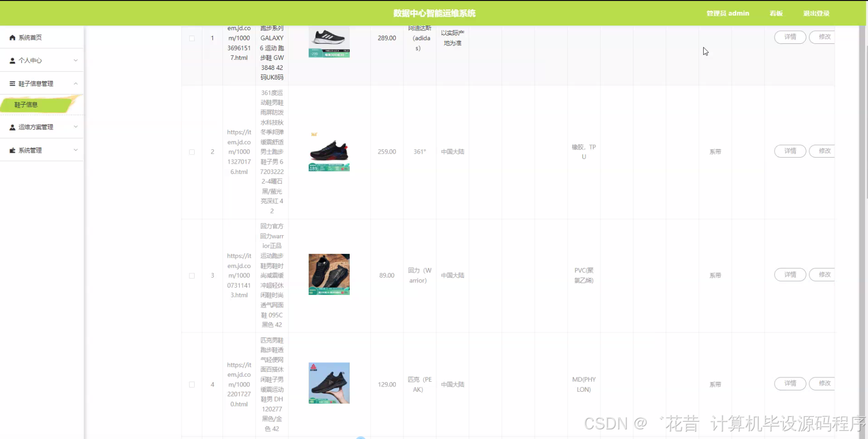Open the adidas shoe thumbnail in row 1
Viewport: 868px width, 439px height.
[329, 42]
